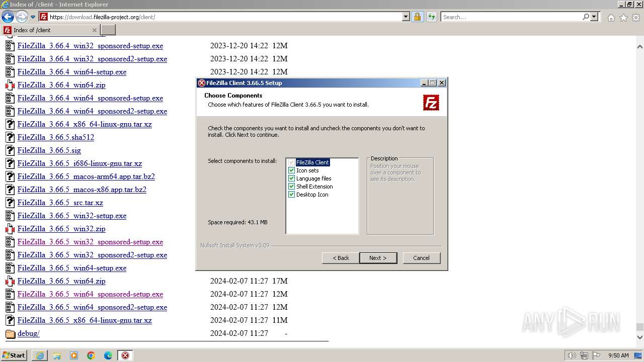
Task: Open FileZilla_3.66.5_win64_sponsored-setup.exe link
Action: point(90,294)
